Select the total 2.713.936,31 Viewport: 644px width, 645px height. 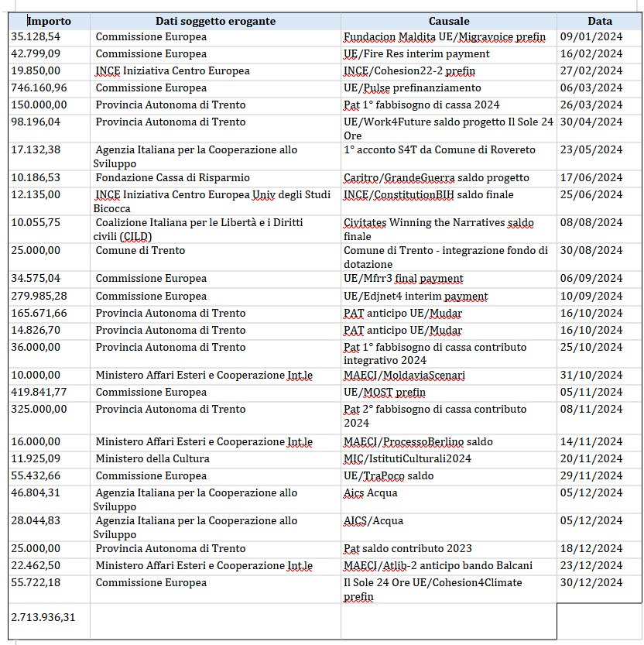(x=43, y=617)
